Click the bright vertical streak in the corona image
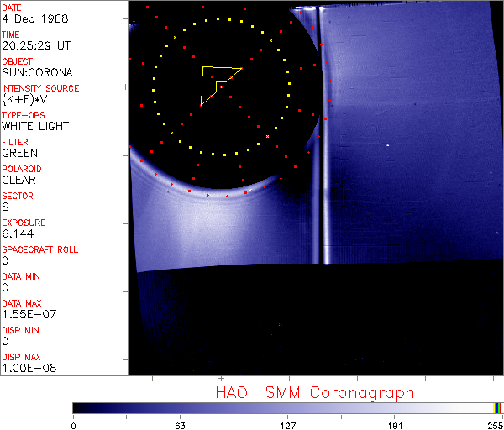Screen dimensions: 504x430 click(x=316, y=210)
